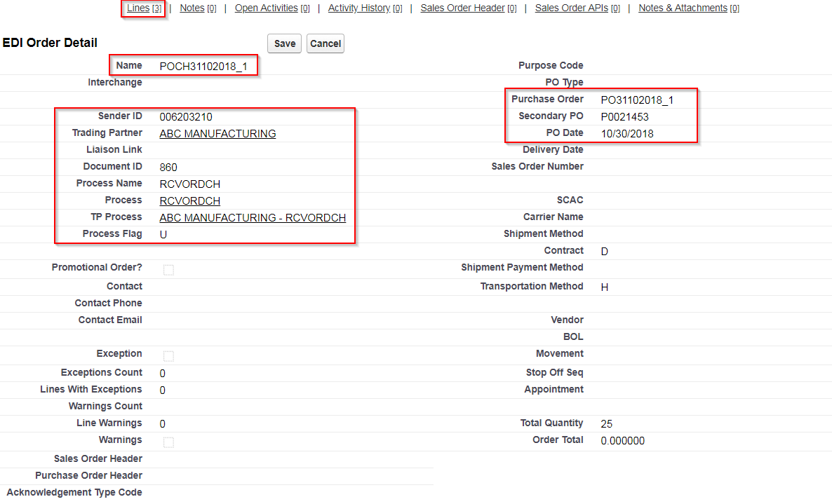Open ABC MANUFACTURING - RCVORDCH TP Process link

pyautogui.click(x=253, y=218)
